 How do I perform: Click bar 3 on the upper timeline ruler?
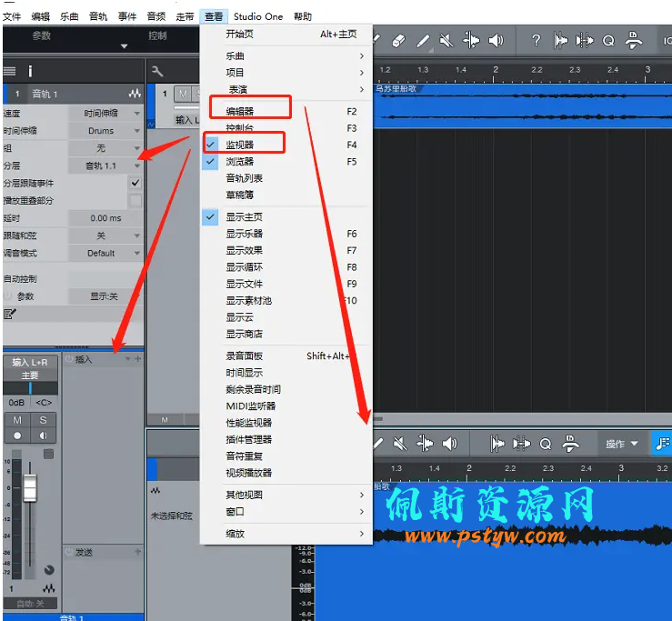pyautogui.click(x=647, y=71)
